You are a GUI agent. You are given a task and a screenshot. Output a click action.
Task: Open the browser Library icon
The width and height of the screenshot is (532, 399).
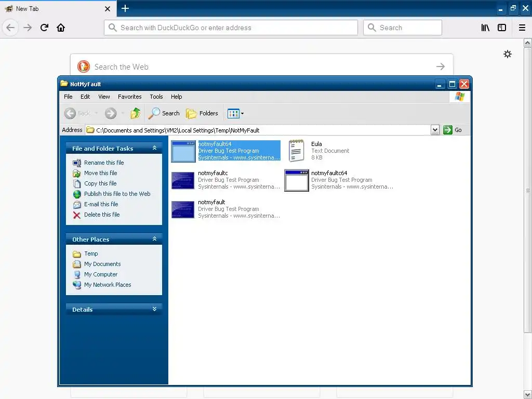(x=485, y=28)
